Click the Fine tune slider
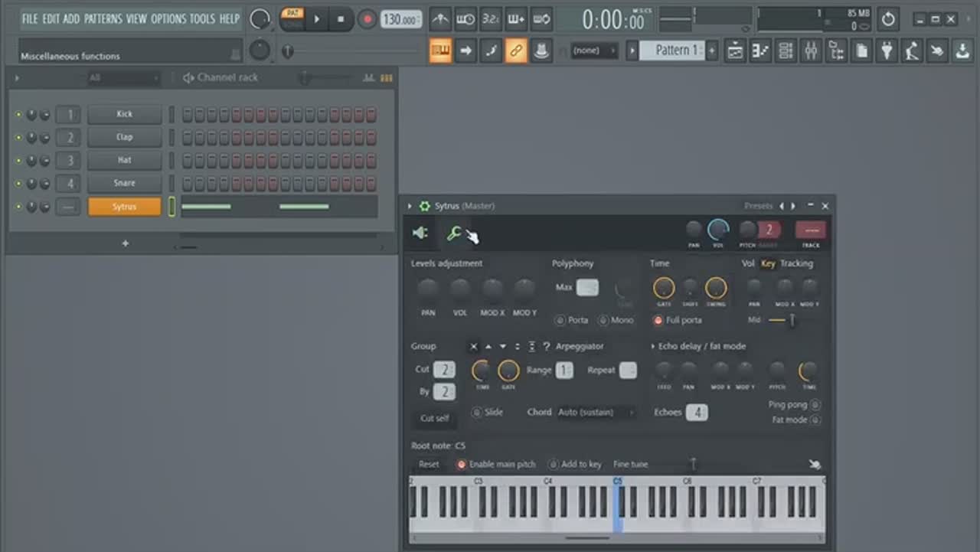Viewport: 980px width, 552px height. pos(693,464)
